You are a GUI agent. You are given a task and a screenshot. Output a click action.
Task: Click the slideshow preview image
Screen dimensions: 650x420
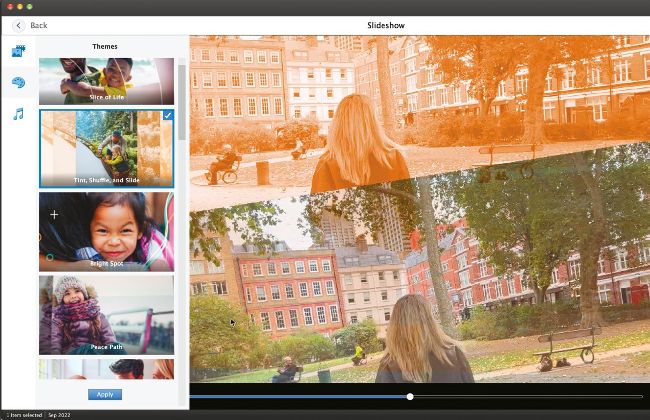(418, 210)
